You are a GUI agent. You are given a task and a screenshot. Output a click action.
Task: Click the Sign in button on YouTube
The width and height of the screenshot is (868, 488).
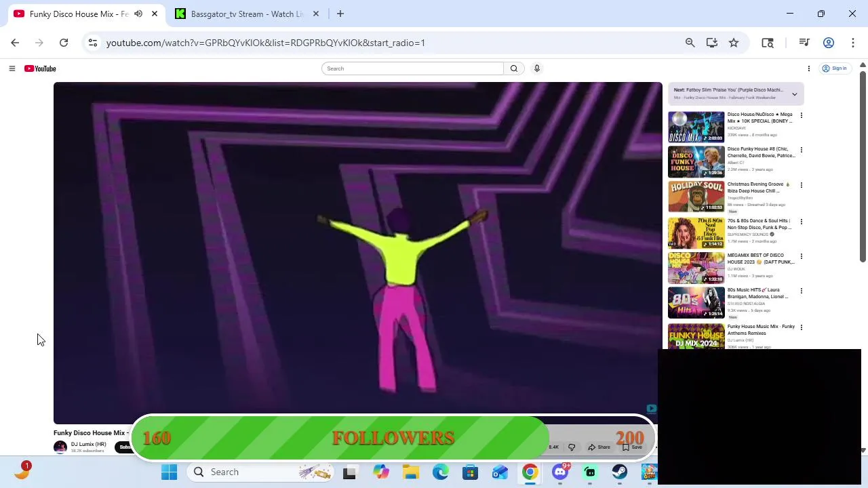(x=835, y=68)
